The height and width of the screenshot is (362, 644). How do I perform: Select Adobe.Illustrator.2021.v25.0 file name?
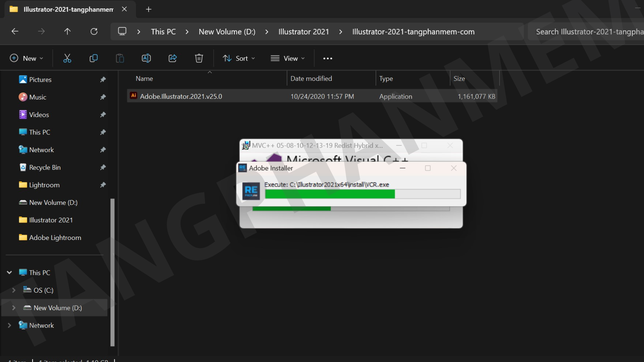click(x=181, y=97)
